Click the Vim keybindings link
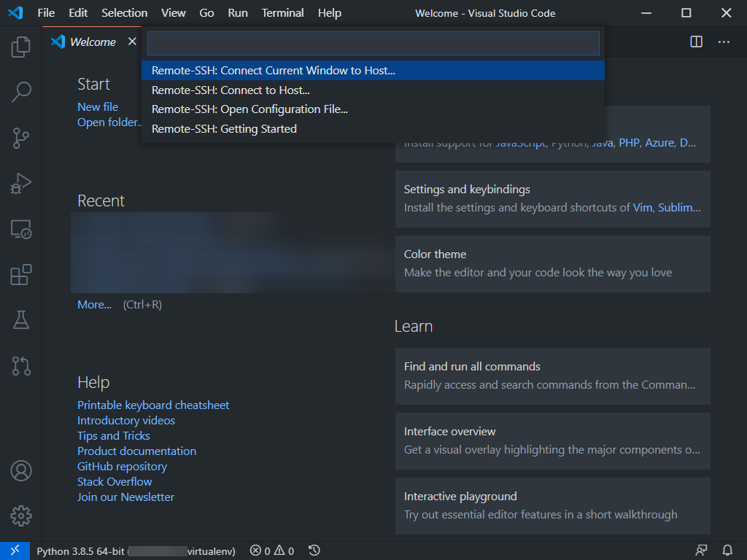 tap(642, 208)
